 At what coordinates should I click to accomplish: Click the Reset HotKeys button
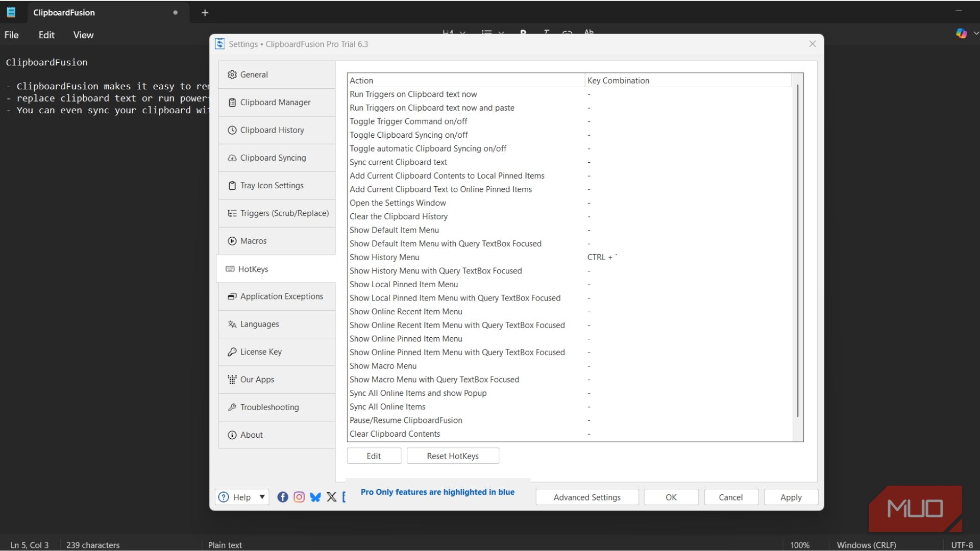[x=453, y=456]
